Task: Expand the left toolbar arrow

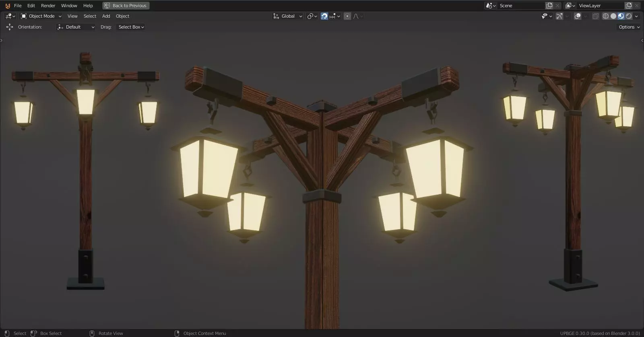Action: pyautogui.click(x=2, y=40)
